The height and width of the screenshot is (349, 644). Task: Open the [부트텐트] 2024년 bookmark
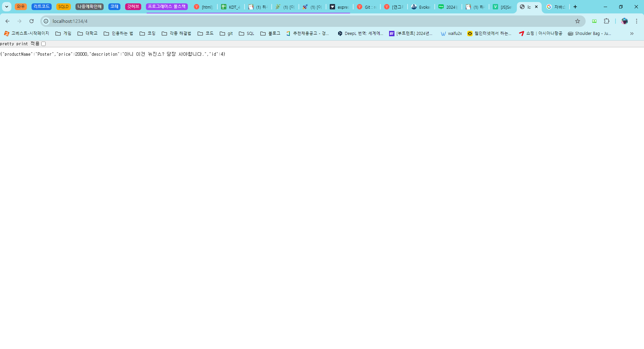click(411, 34)
